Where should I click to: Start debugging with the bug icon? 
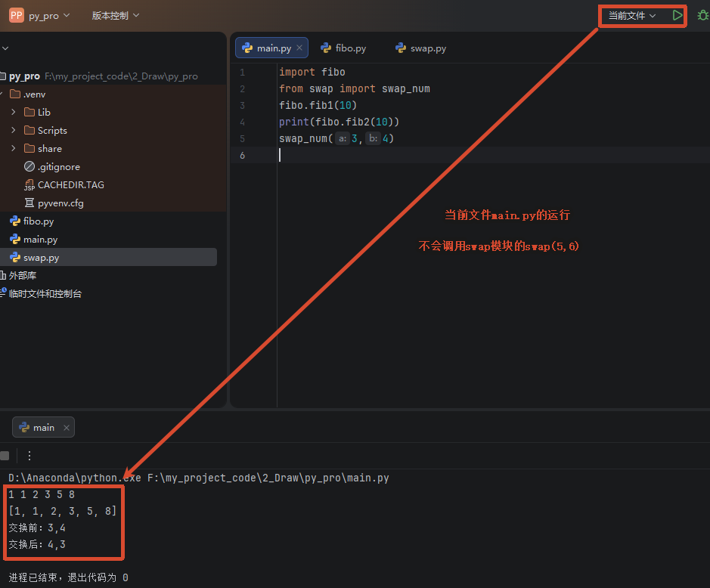pos(702,15)
